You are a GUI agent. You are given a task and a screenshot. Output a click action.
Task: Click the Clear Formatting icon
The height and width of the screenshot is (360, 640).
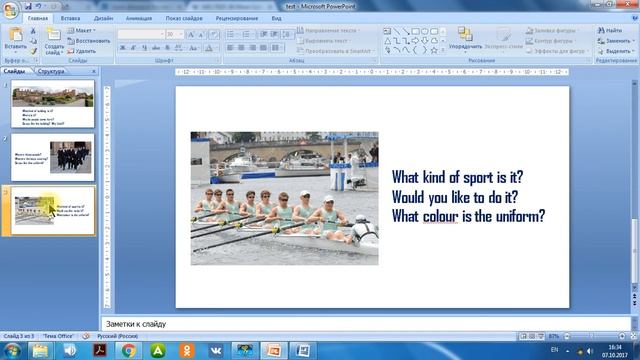tap(214, 35)
